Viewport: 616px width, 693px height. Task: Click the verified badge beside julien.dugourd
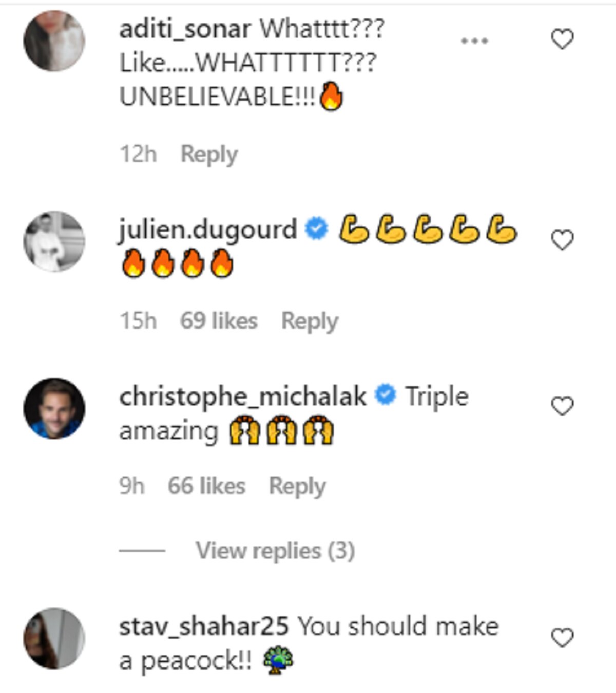316,229
